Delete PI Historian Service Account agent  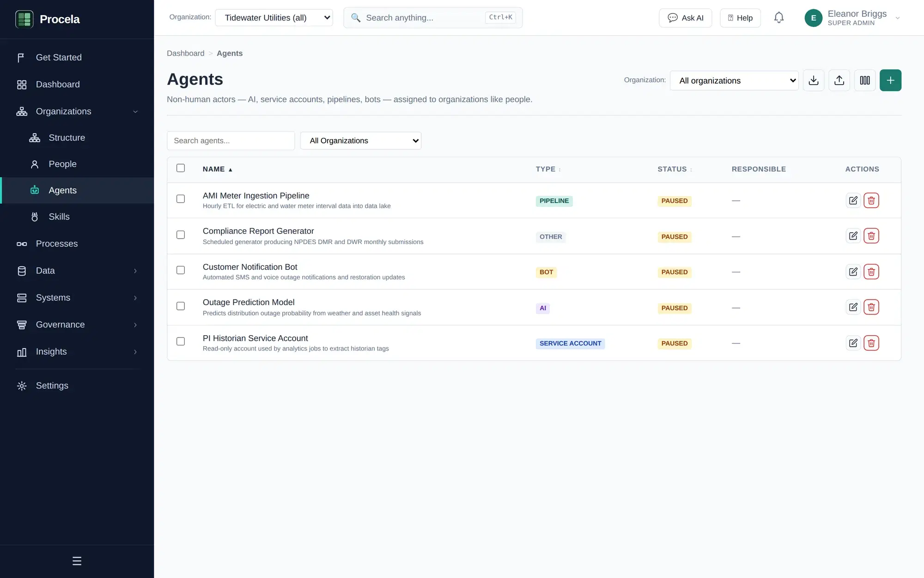pyautogui.click(x=871, y=343)
